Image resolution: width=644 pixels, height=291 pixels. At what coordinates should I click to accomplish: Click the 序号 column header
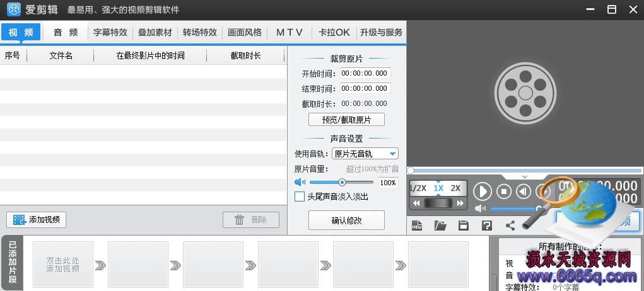(13, 55)
